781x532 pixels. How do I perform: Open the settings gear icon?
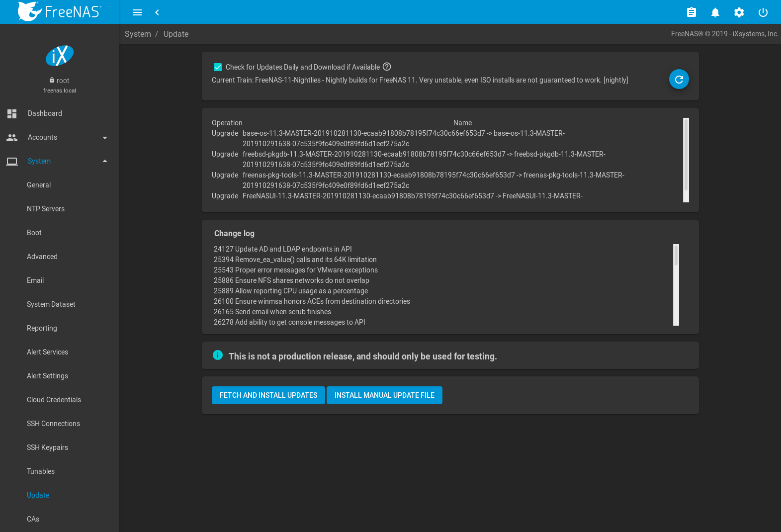click(x=739, y=12)
